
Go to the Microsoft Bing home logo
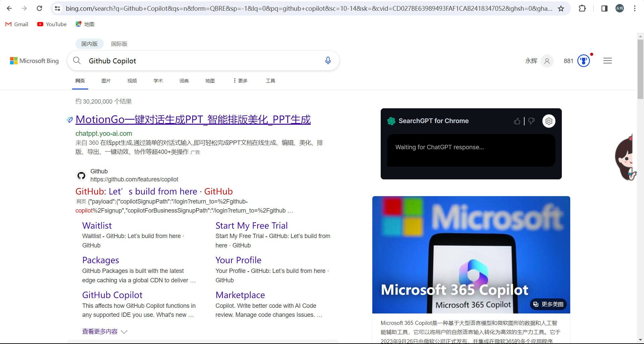tap(34, 61)
